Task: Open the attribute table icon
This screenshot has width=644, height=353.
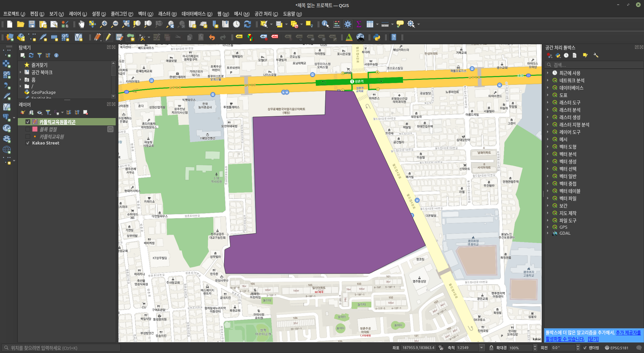Action: [370, 24]
